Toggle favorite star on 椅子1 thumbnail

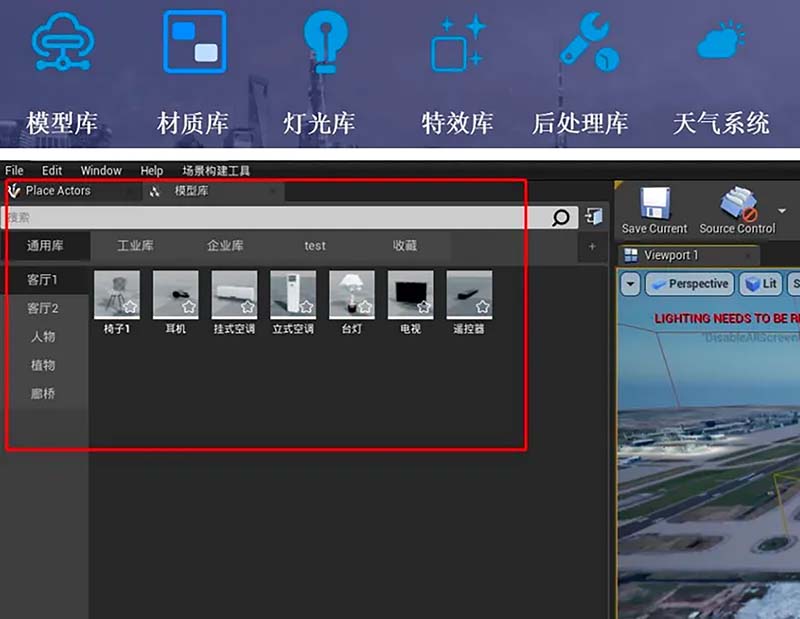(x=130, y=307)
